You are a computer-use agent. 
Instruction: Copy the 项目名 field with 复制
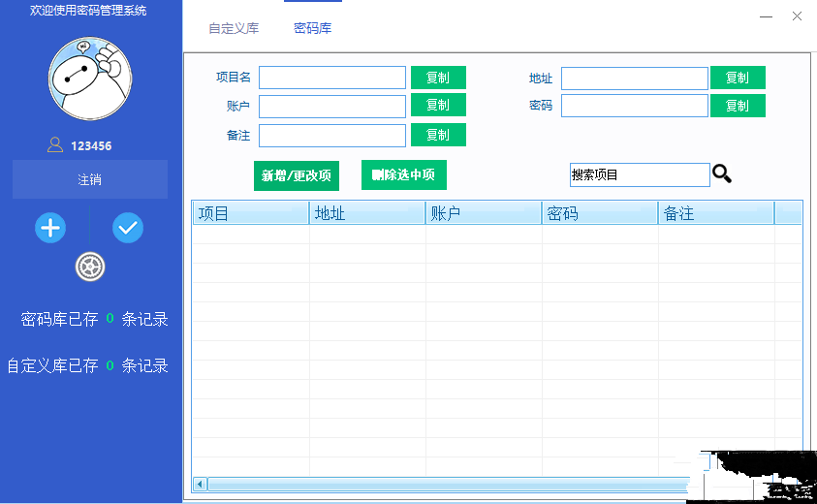click(438, 78)
